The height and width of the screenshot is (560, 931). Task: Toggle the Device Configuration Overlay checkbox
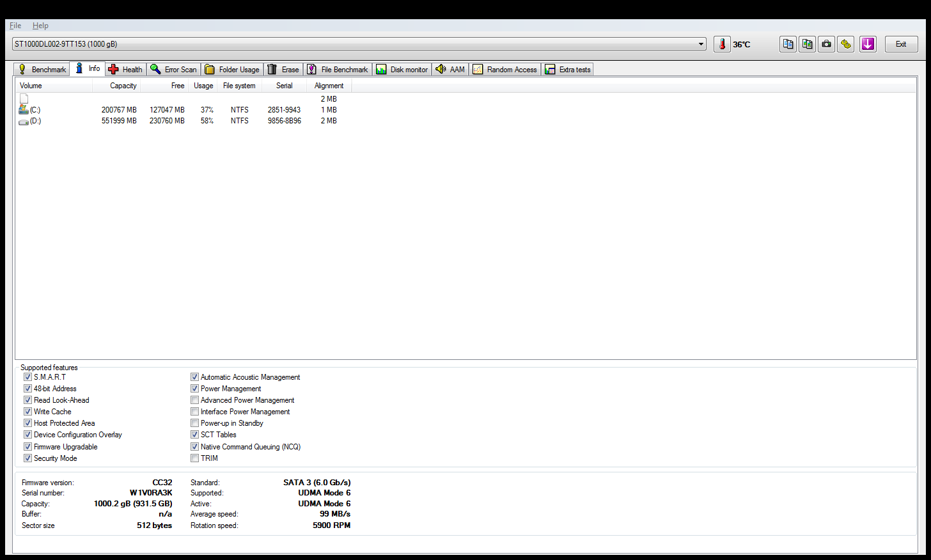point(27,435)
